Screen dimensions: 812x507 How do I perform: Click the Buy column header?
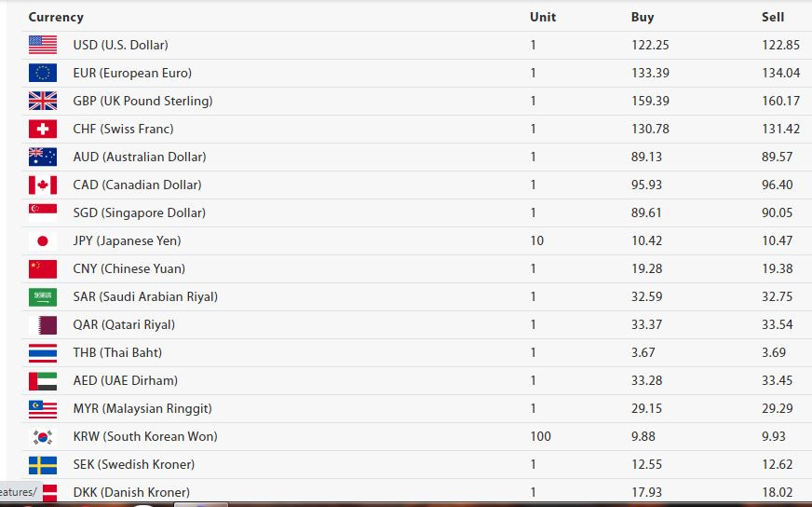[x=643, y=17]
